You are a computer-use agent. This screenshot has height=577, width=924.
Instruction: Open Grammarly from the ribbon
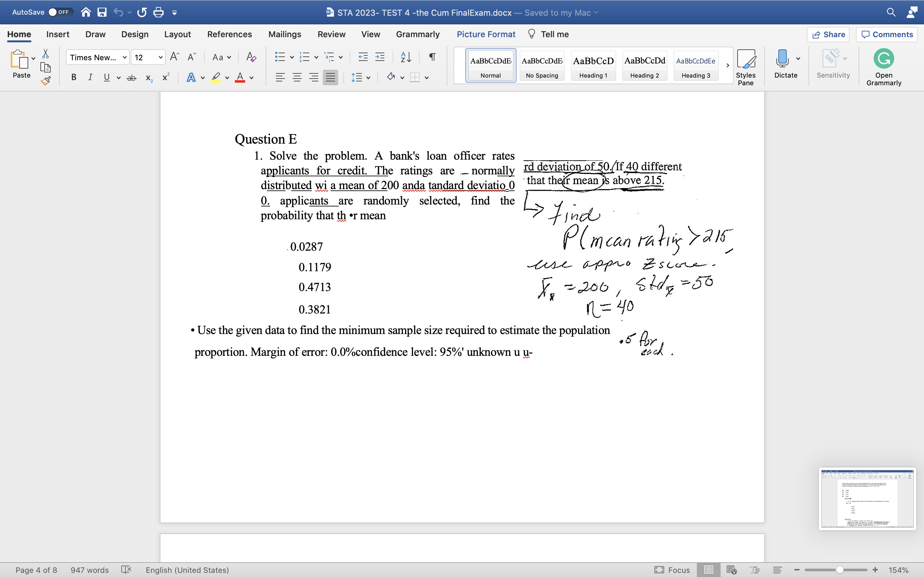point(884,67)
